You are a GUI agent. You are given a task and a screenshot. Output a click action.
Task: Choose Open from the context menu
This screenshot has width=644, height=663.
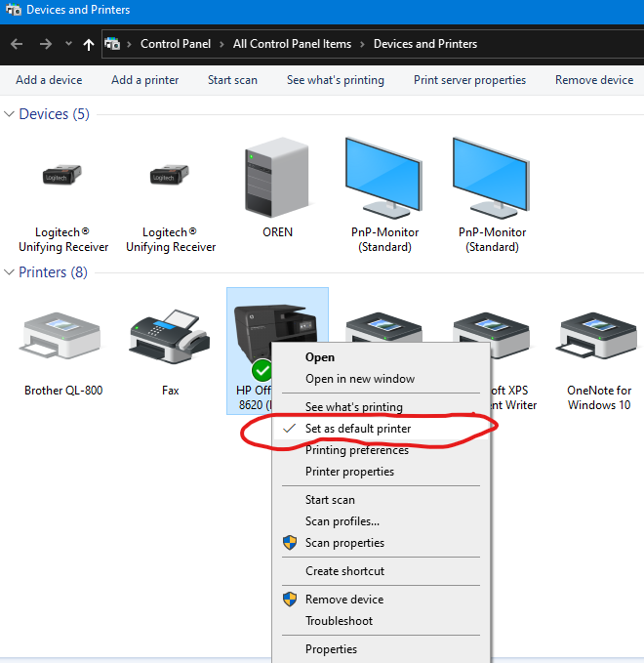click(x=320, y=357)
